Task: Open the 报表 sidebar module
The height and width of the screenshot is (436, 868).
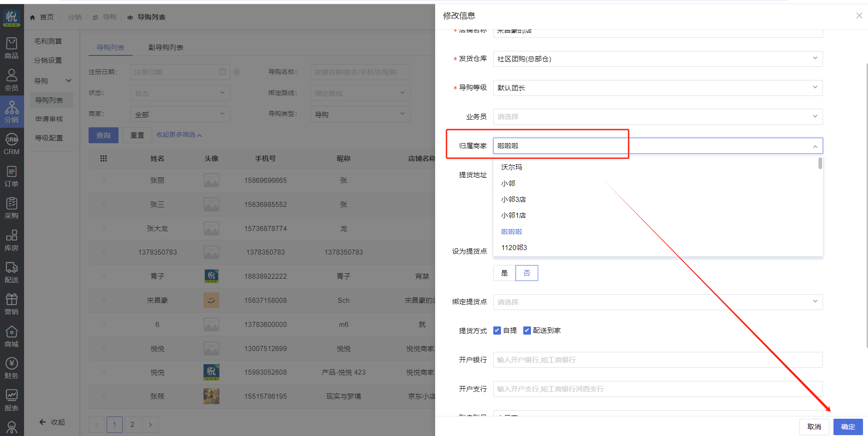Action: point(11,401)
